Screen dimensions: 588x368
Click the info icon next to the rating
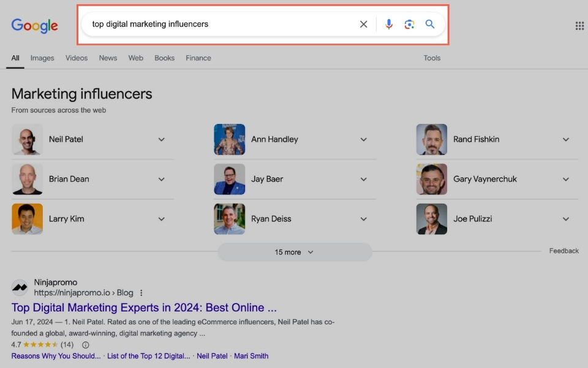pyautogui.click(x=85, y=345)
